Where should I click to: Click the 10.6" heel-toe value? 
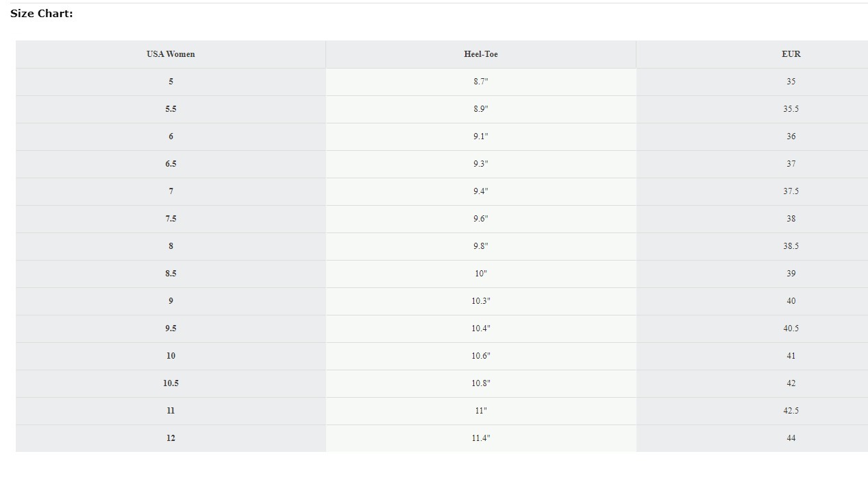(481, 356)
